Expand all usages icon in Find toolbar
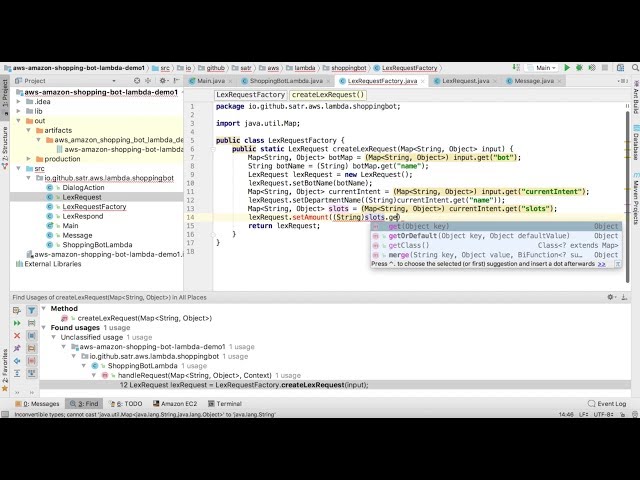Viewport: 640px width, 480px height. (17, 373)
